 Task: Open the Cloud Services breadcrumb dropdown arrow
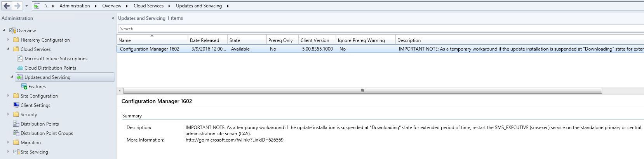click(169, 6)
